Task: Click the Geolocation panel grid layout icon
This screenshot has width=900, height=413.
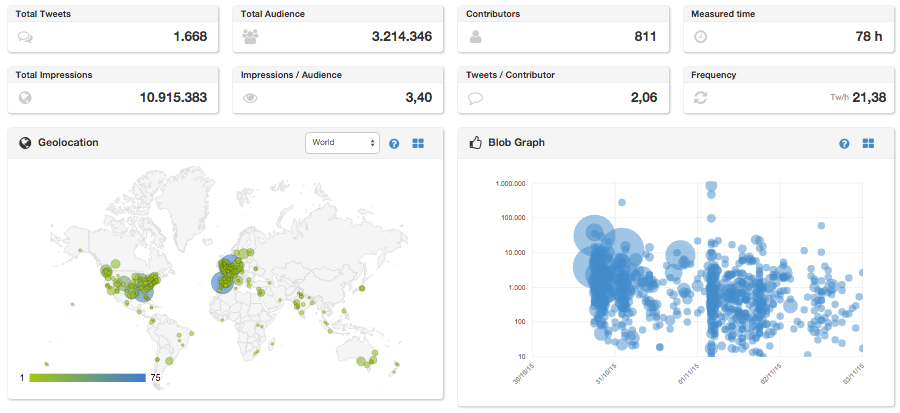Action: pos(418,143)
